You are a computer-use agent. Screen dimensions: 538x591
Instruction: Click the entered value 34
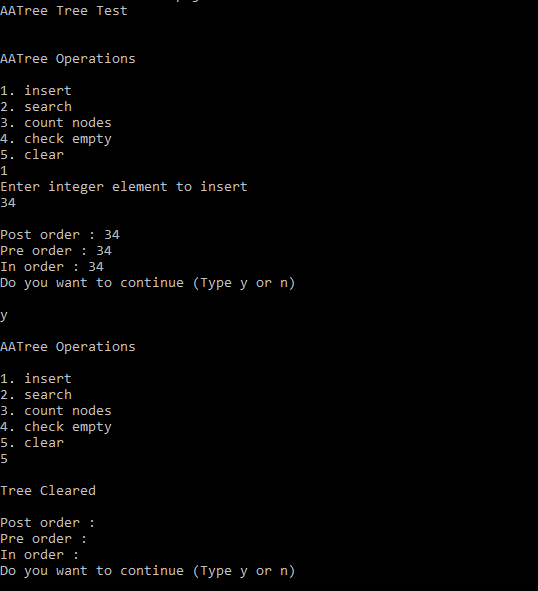point(8,203)
